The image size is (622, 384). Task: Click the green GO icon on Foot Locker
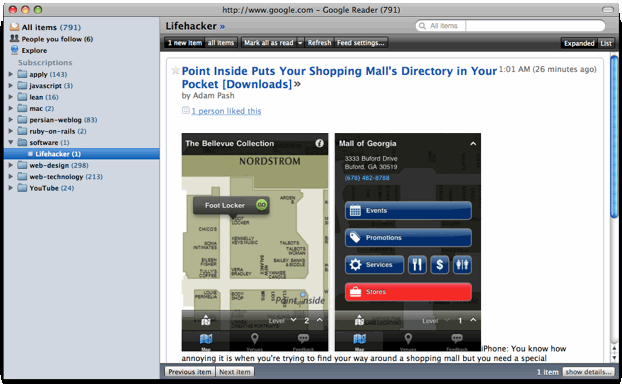261,205
